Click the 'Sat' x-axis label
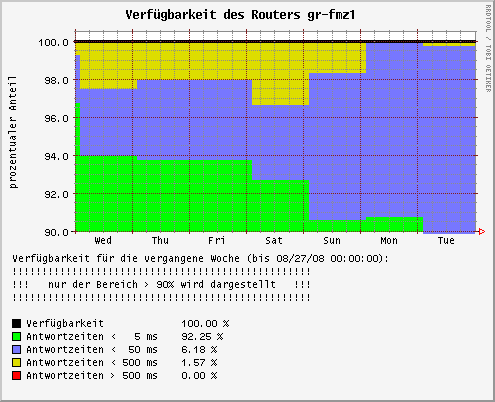This screenshot has width=495, height=402. 274,240
